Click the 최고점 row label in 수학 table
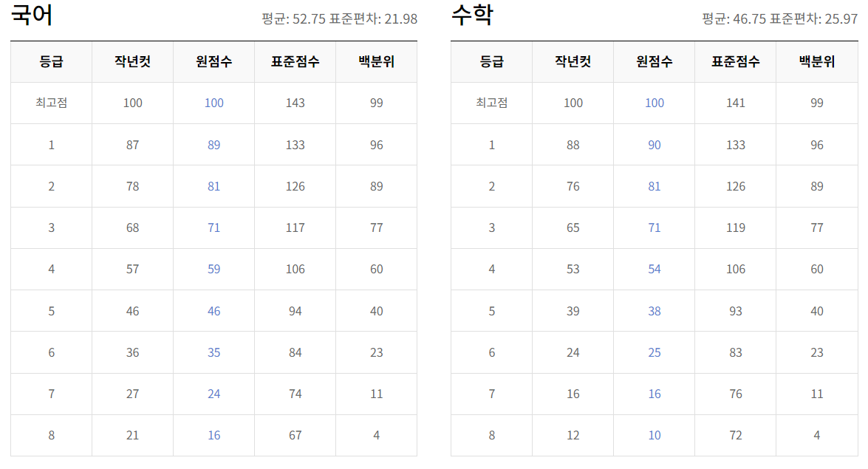The height and width of the screenshot is (469, 868). coord(491,103)
